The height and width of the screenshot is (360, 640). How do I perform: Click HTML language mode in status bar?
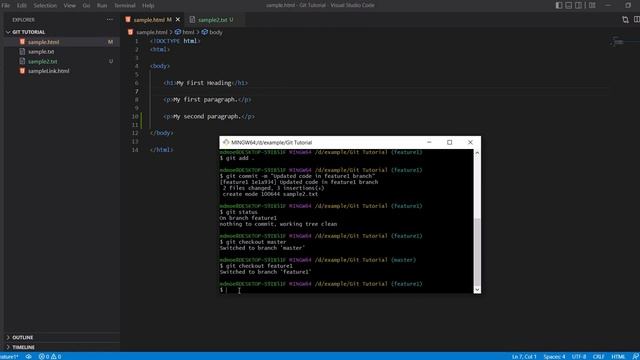[x=618, y=356]
